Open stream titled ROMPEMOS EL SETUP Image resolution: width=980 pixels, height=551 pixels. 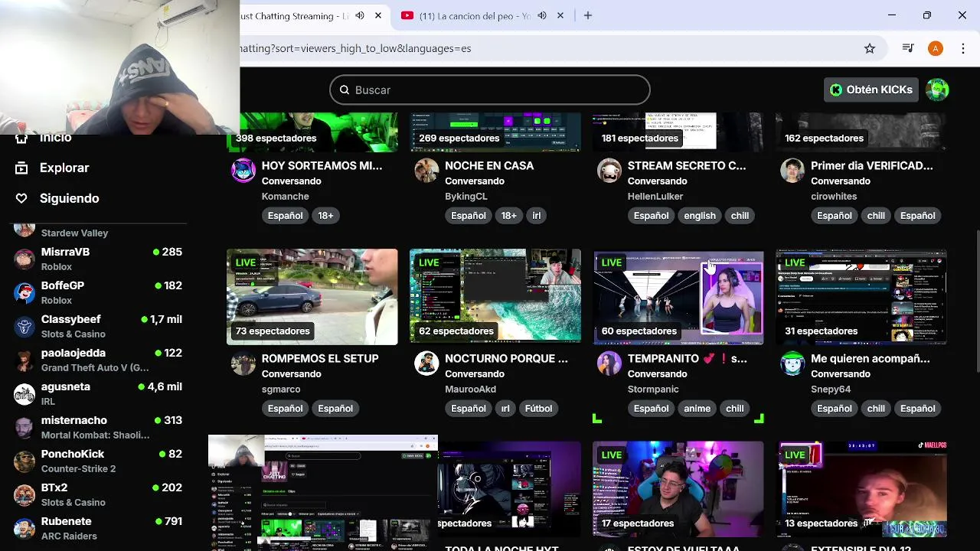tap(320, 358)
